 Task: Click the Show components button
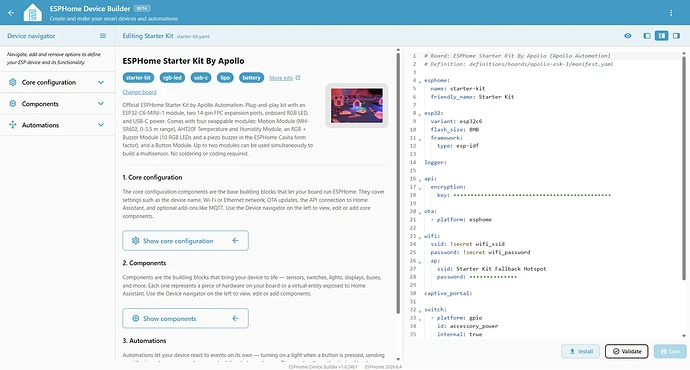(185, 318)
